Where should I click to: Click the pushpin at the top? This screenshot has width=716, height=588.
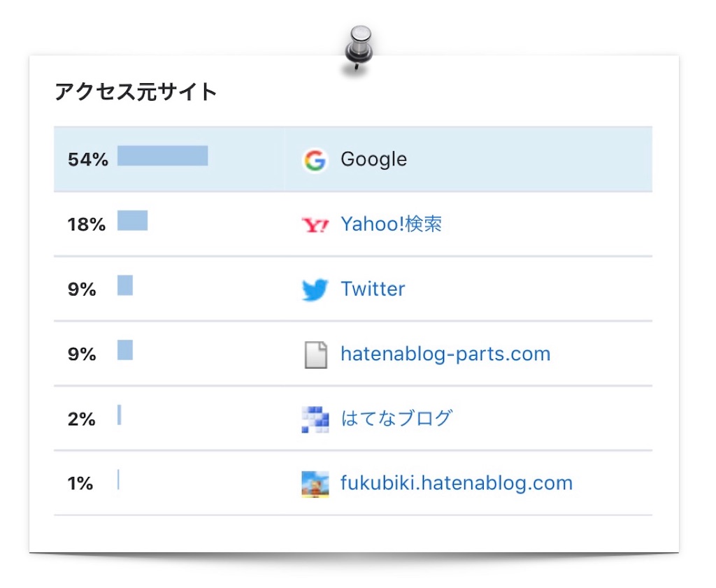[360, 46]
